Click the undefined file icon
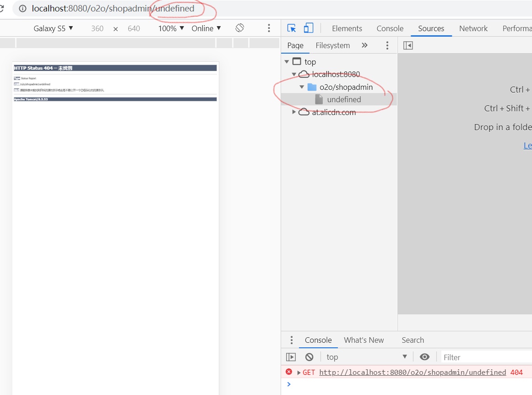Image resolution: width=532 pixels, height=395 pixels. tap(319, 99)
